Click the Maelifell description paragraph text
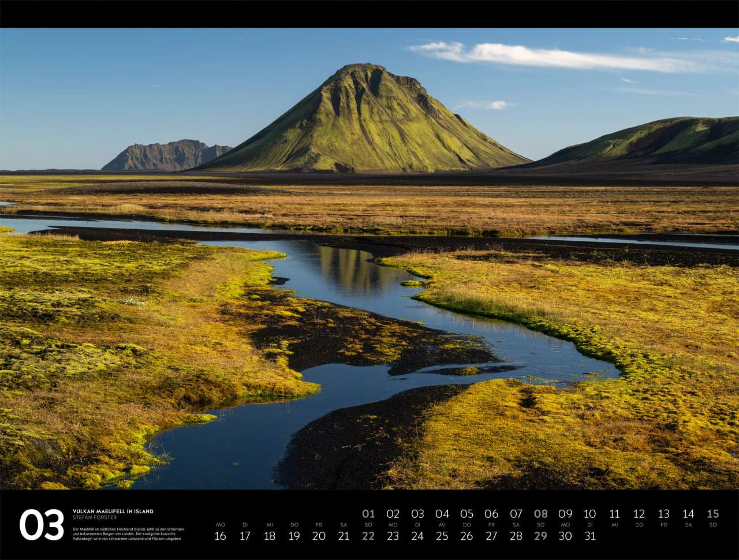Image resolution: width=739 pixels, height=560 pixels. point(128,534)
